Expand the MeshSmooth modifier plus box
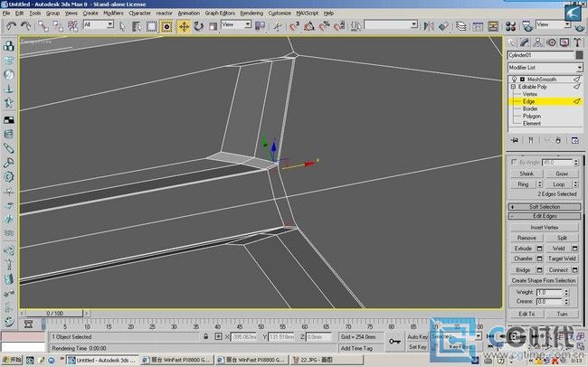 pos(522,80)
